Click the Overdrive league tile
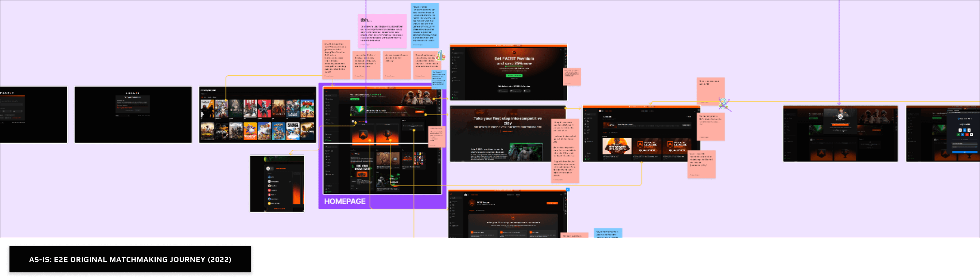This screenshot has height=279, width=980. [617, 147]
